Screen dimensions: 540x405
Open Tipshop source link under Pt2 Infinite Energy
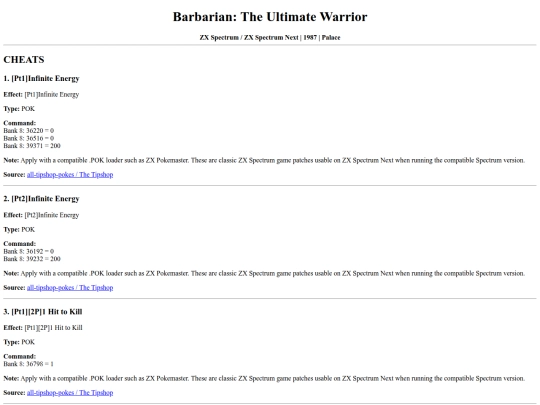[x=70, y=288]
